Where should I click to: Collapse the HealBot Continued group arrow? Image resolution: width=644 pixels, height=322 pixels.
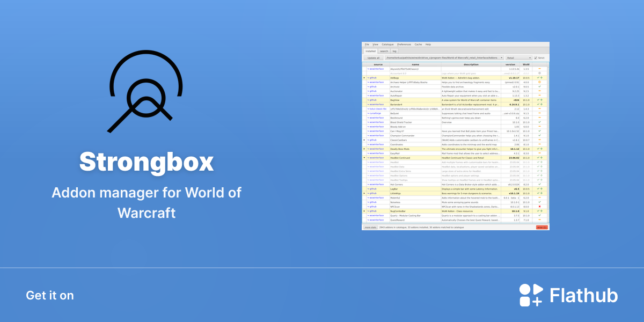coord(364,158)
